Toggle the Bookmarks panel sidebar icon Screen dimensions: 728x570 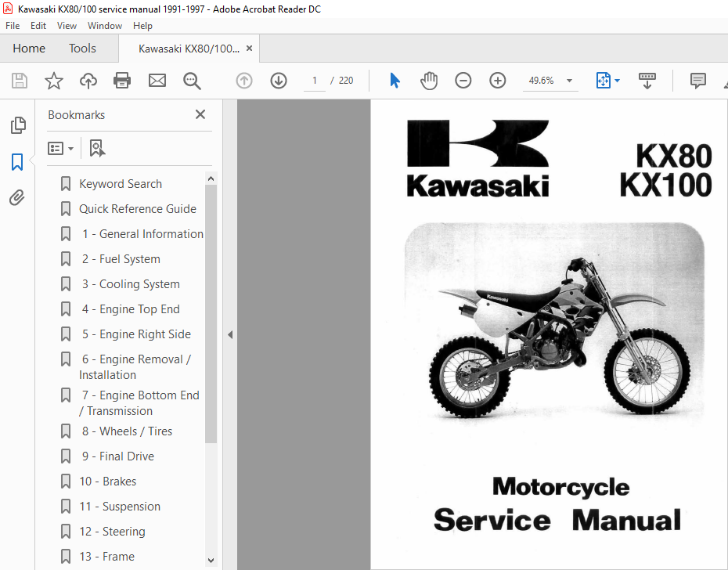[17, 162]
